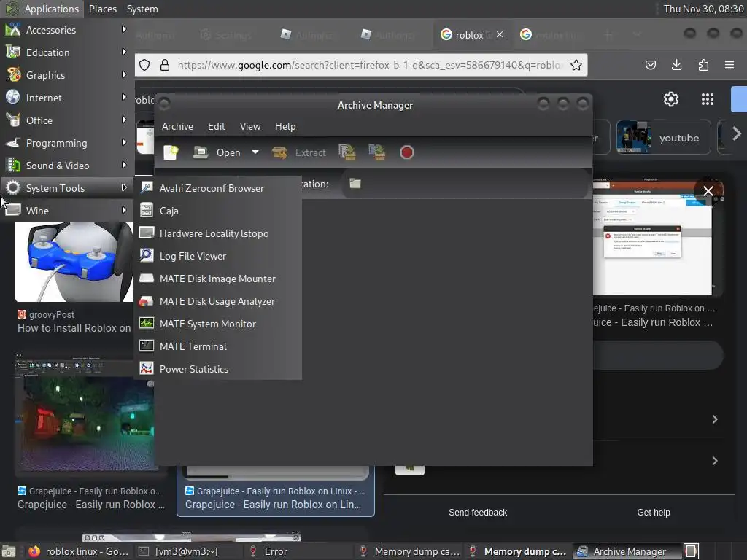Image resolution: width=747 pixels, height=560 pixels.
Task: Expand the Open recent dropdown arrow
Action: click(255, 152)
